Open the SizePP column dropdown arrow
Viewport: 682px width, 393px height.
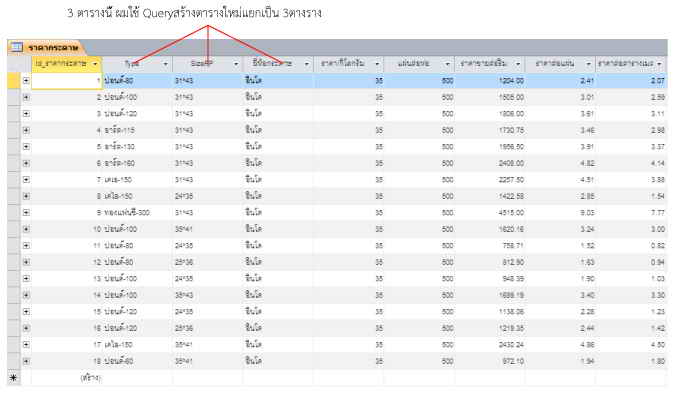click(236, 64)
